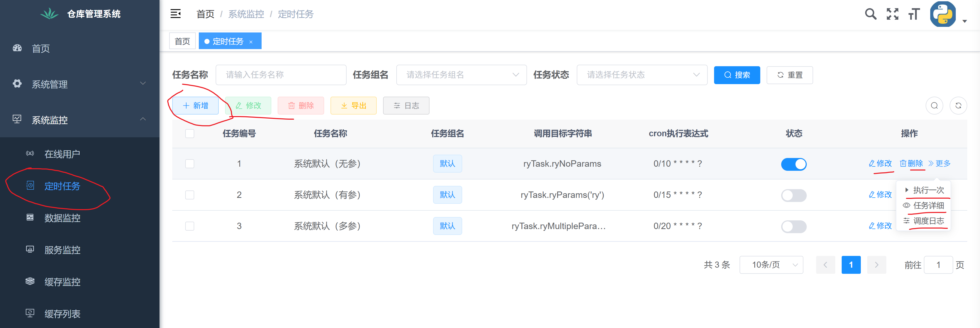Click the 新增 button

click(x=195, y=106)
